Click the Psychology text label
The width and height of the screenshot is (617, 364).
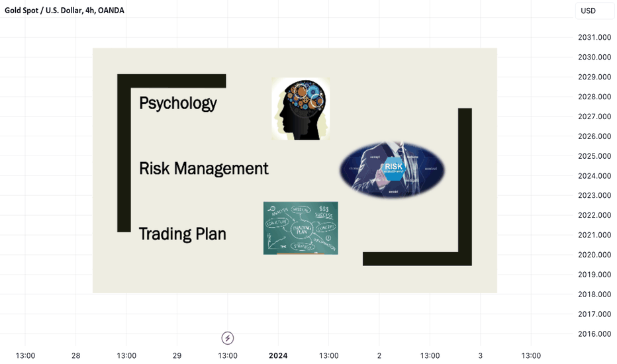click(x=178, y=103)
